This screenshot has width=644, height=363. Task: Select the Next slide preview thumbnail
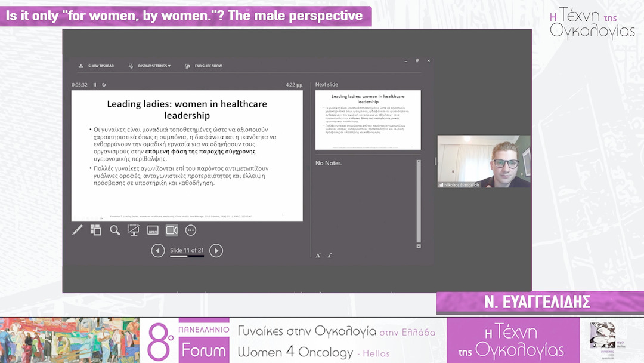368,119
